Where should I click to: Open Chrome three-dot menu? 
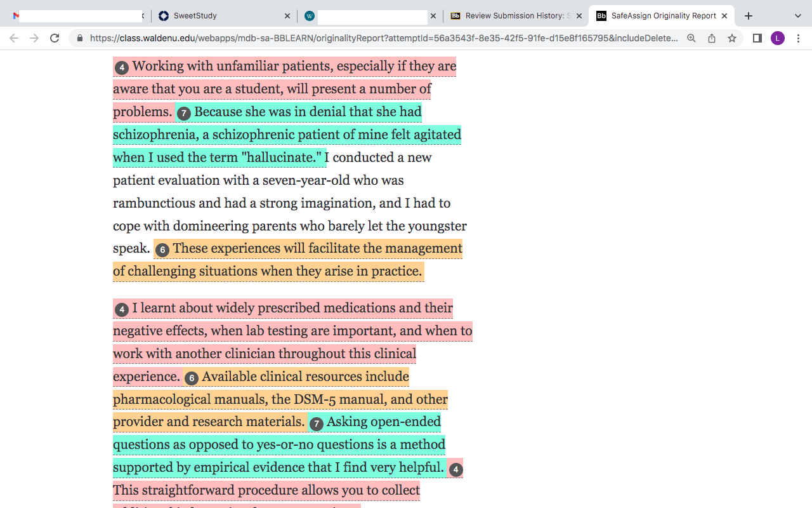tap(798, 38)
